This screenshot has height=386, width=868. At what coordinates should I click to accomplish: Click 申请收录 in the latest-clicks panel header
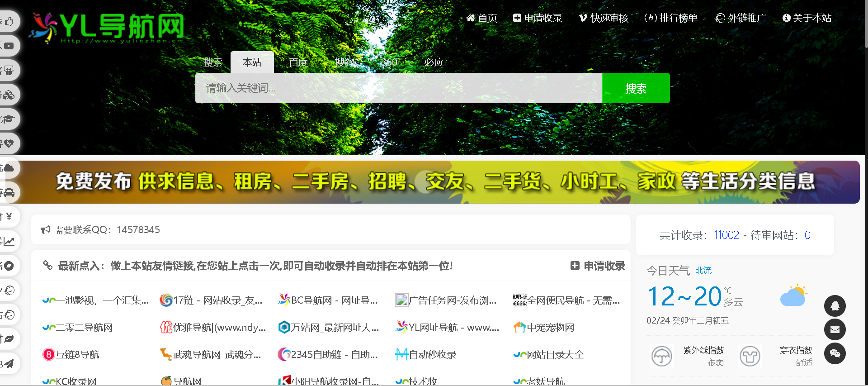click(x=598, y=266)
